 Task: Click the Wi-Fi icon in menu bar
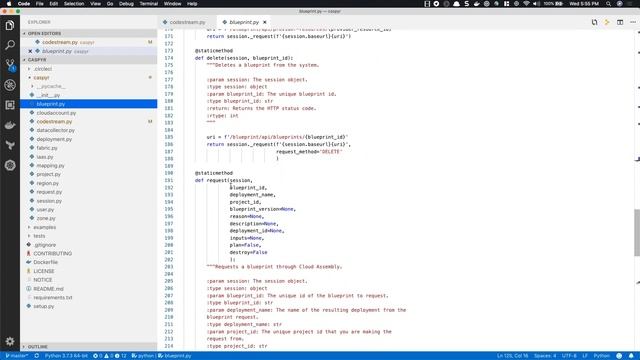pyautogui.click(x=526, y=4)
